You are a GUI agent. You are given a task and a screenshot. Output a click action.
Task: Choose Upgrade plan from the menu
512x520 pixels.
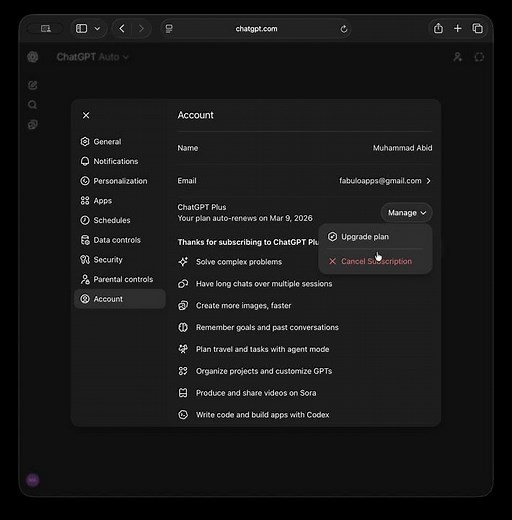[x=375, y=237]
